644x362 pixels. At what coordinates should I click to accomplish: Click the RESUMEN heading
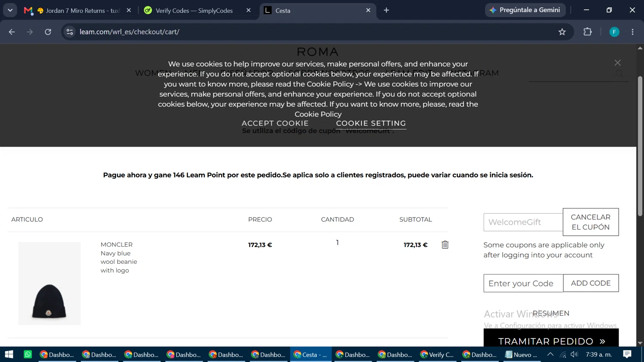point(551,314)
